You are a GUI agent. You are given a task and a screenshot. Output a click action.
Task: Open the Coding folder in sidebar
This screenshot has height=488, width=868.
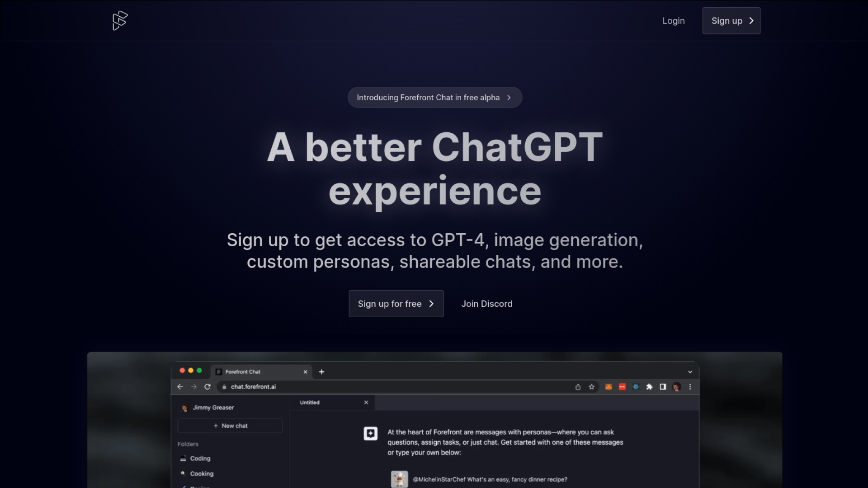(200, 458)
